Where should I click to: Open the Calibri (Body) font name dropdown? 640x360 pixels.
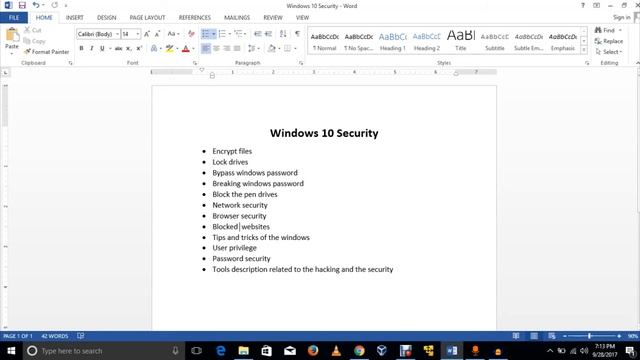click(118, 34)
